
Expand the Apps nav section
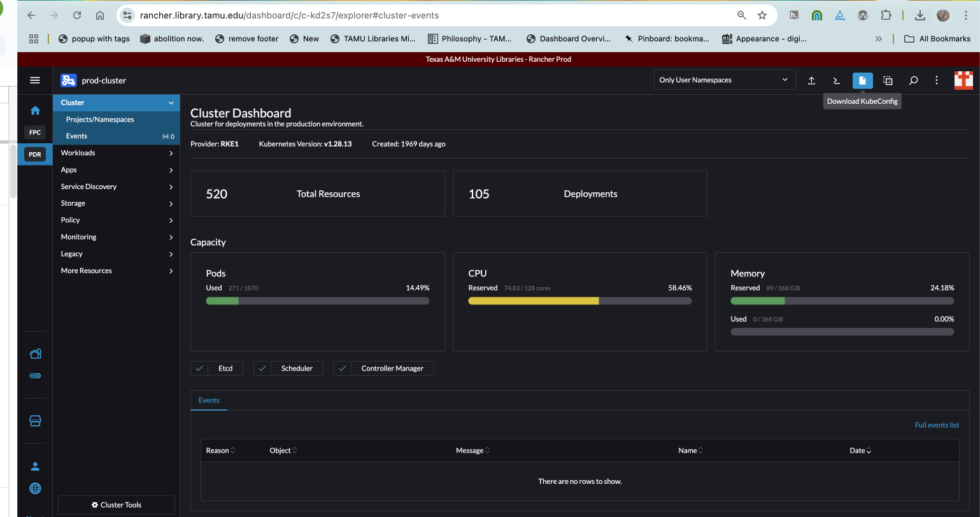point(171,170)
